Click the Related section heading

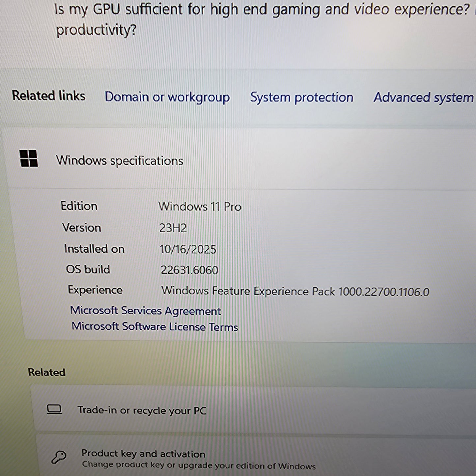[46, 372]
